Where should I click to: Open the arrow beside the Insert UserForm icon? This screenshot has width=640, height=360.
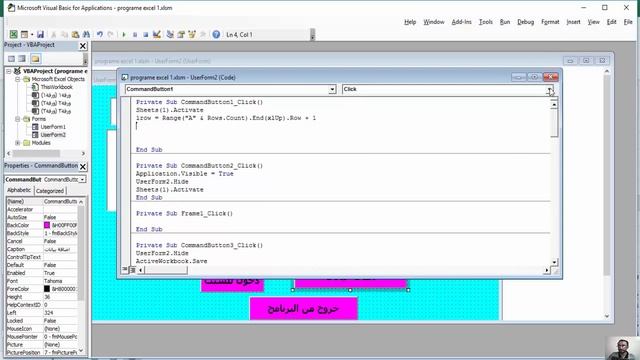31,35
